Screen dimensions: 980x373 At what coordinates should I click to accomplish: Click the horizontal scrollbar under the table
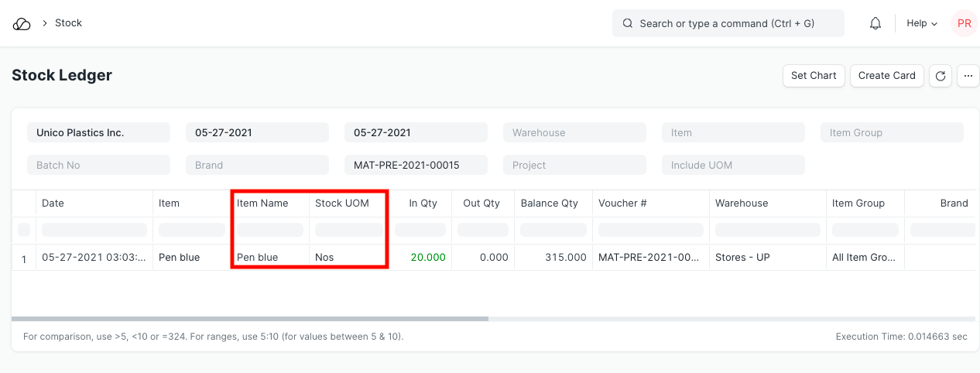click(x=250, y=318)
